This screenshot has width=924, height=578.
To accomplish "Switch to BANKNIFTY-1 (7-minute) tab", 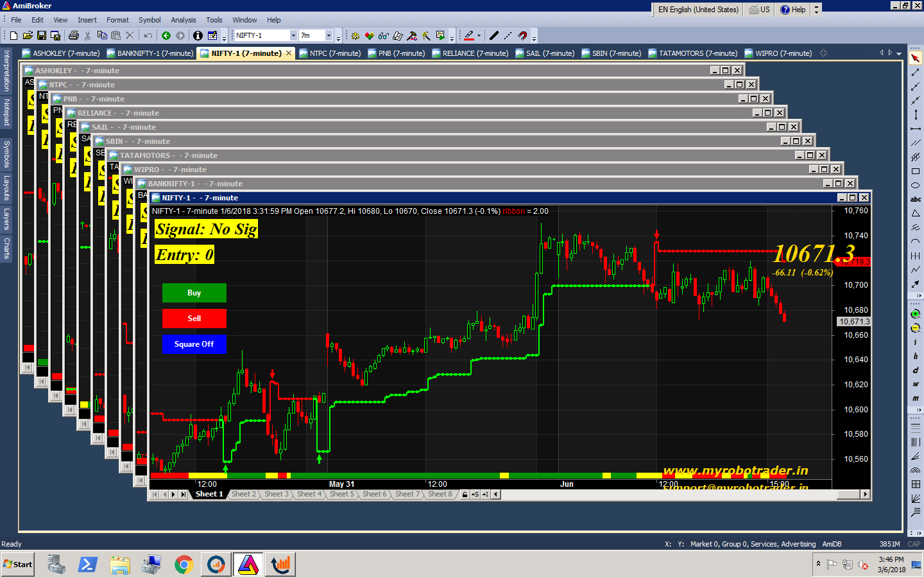I will click(150, 53).
